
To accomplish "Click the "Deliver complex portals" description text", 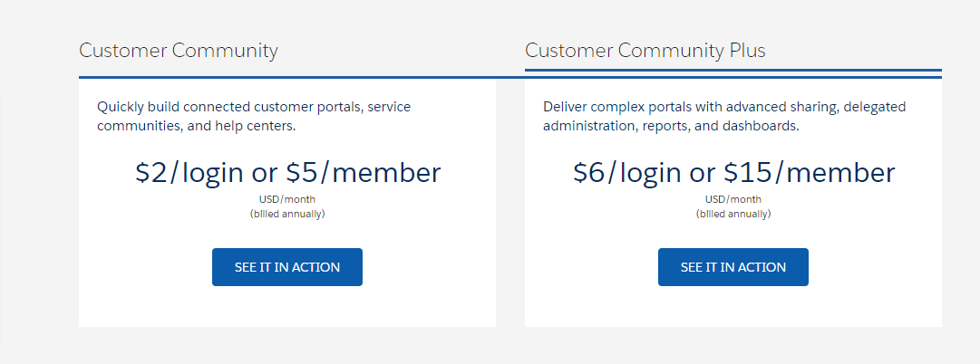I will [723, 107].
